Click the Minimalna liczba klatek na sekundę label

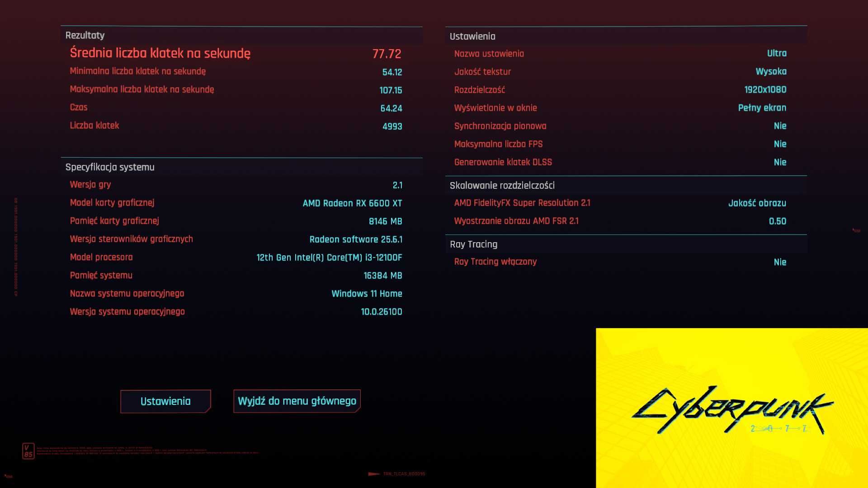tap(138, 71)
